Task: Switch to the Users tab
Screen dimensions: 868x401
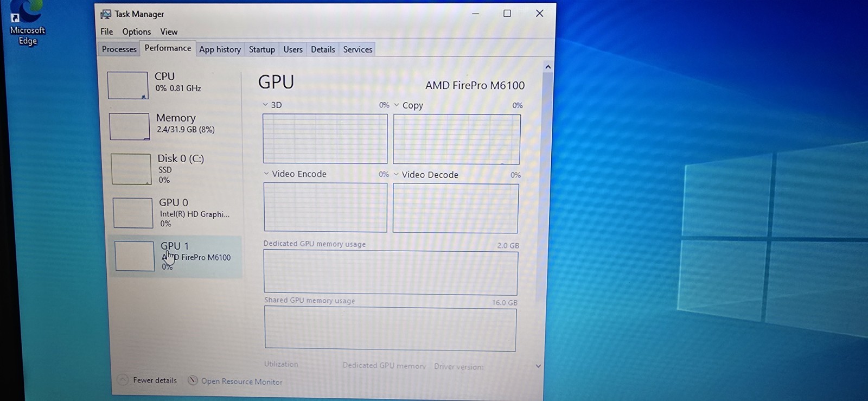Action: [293, 49]
